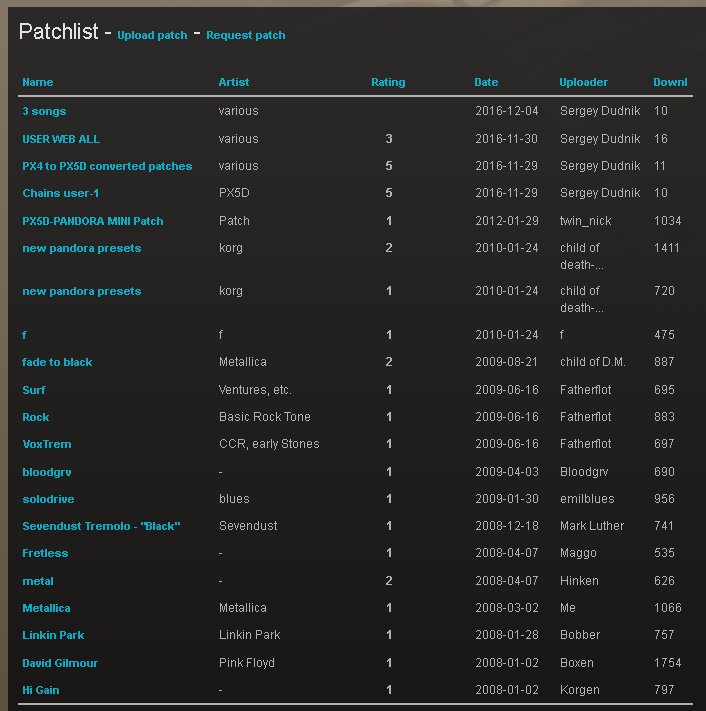This screenshot has height=711, width=706.
Task: Select uploader 'Mark Luther' cell
Action: coord(592,526)
